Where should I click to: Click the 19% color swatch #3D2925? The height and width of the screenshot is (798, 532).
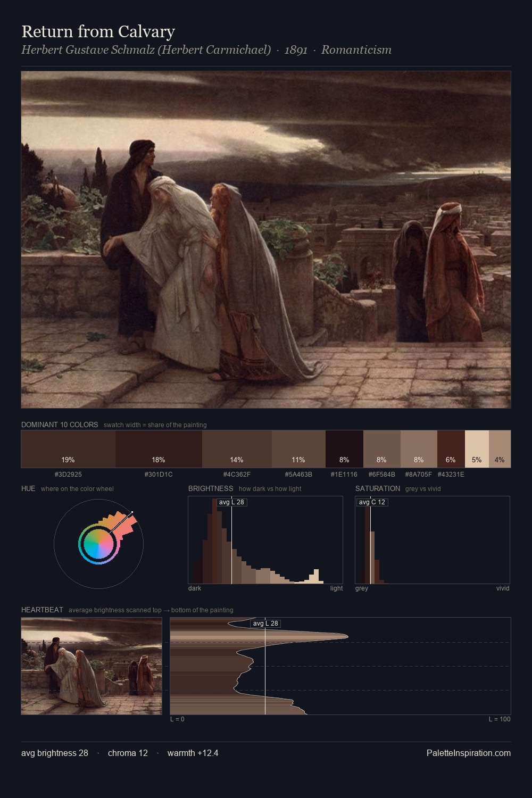pos(68,449)
